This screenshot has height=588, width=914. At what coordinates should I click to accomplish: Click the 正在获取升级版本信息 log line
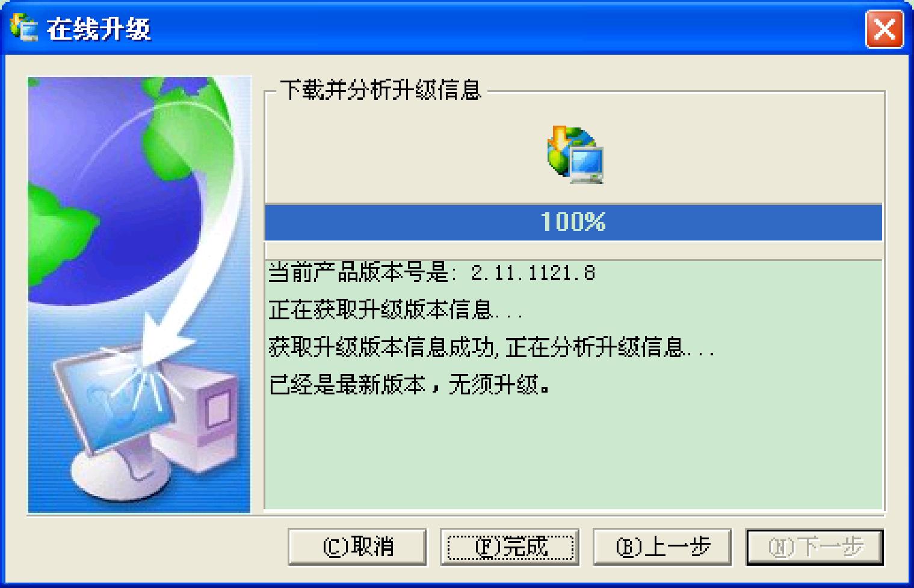click(x=395, y=310)
